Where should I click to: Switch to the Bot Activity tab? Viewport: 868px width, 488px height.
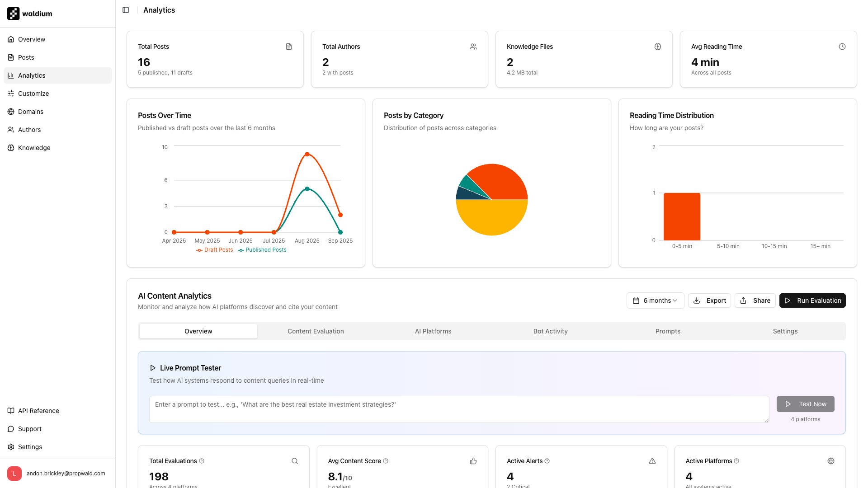pos(550,331)
